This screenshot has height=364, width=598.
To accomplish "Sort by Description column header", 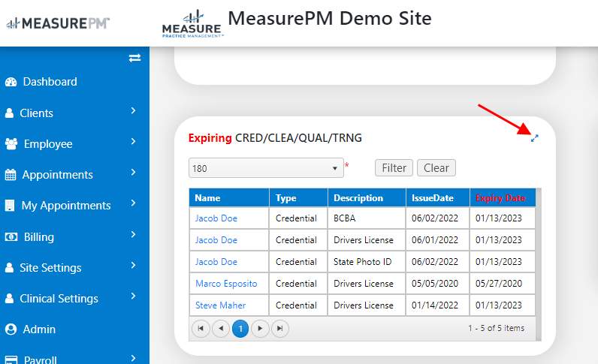I will coord(367,198).
